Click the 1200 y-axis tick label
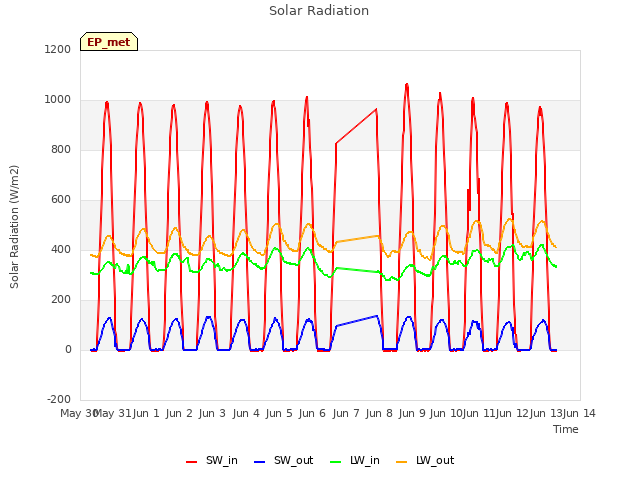 point(58,49)
